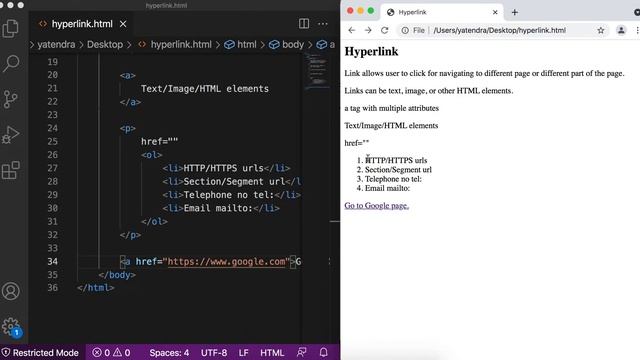Click the Text/Image/HTML elements code line
The image size is (640, 360).
click(x=205, y=89)
